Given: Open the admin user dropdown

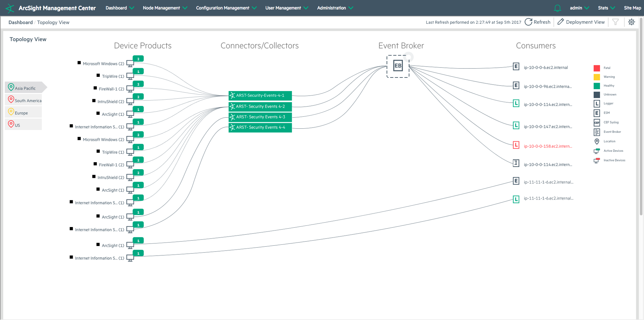Looking at the screenshot, I should (579, 8).
